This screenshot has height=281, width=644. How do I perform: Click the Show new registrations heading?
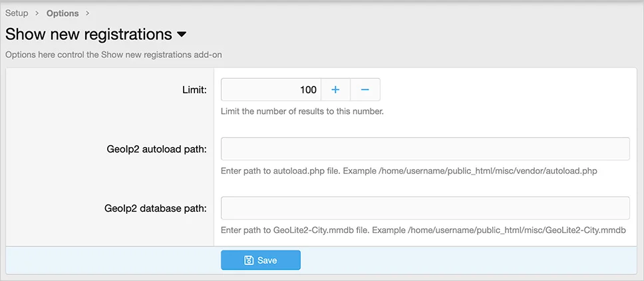coord(88,34)
